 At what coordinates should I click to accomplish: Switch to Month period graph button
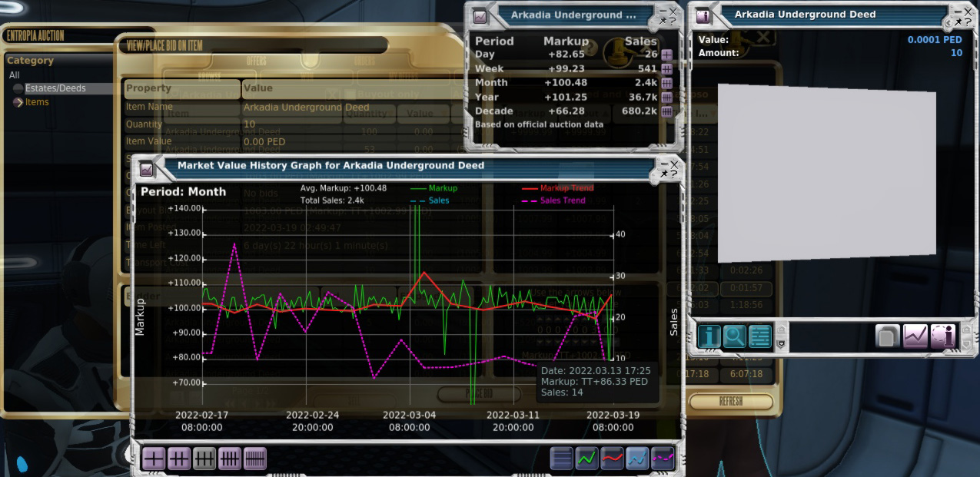(x=204, y=459)
